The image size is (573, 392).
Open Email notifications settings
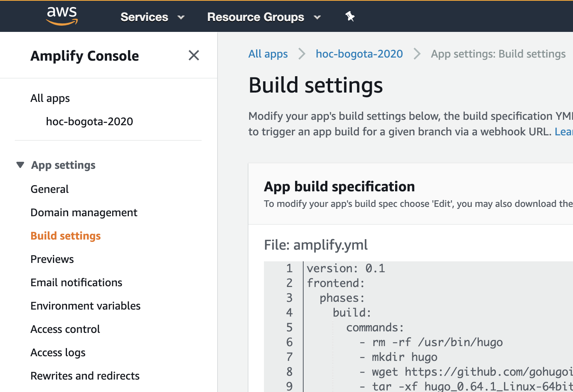point(76,282)
